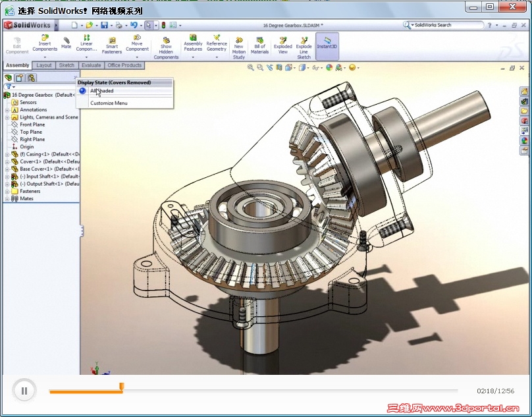Click the Open file icon
532x417 pixels.
click(90, 25)
